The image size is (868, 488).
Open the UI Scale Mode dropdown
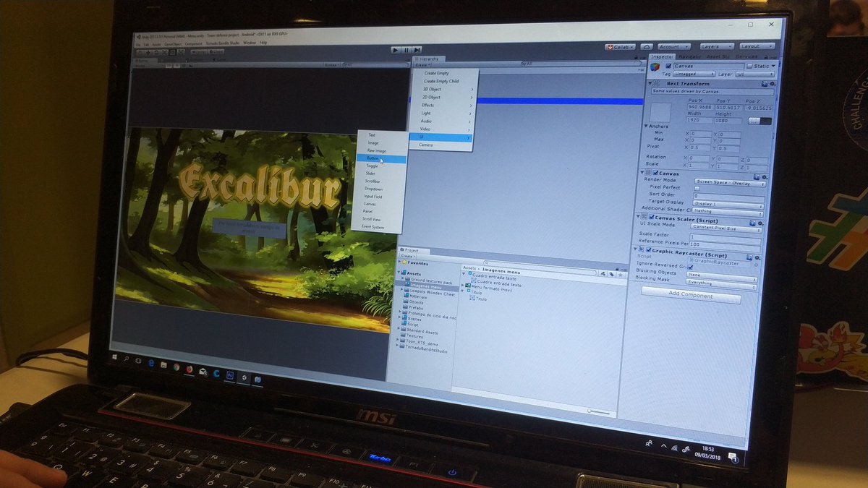point(726,228)
